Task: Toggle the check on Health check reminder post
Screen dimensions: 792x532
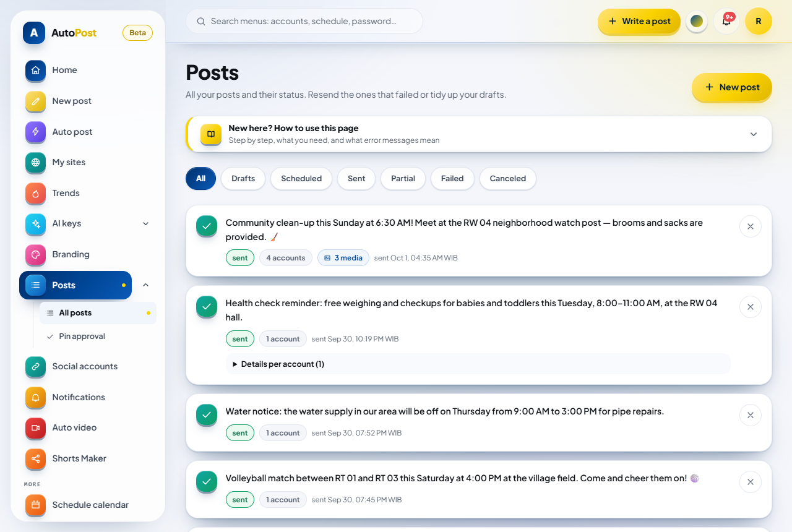Action: point(207,306)
